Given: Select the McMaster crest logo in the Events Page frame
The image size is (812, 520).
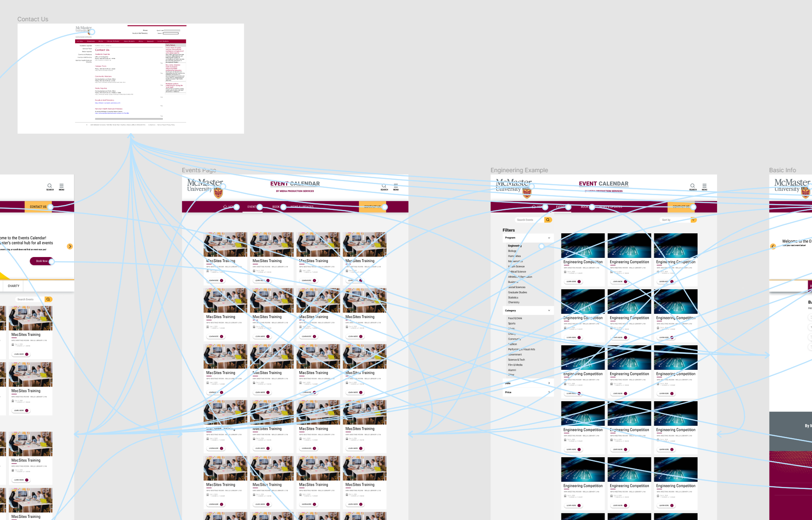Looking at the screenshot, I should (218, 193).
